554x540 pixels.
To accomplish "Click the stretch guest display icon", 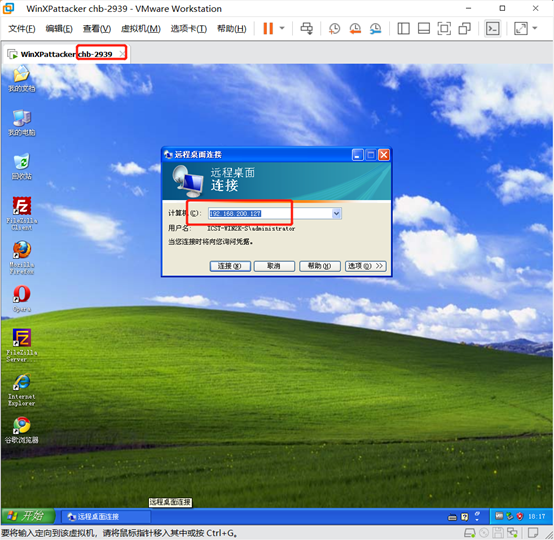I will (x=521, y=28).
